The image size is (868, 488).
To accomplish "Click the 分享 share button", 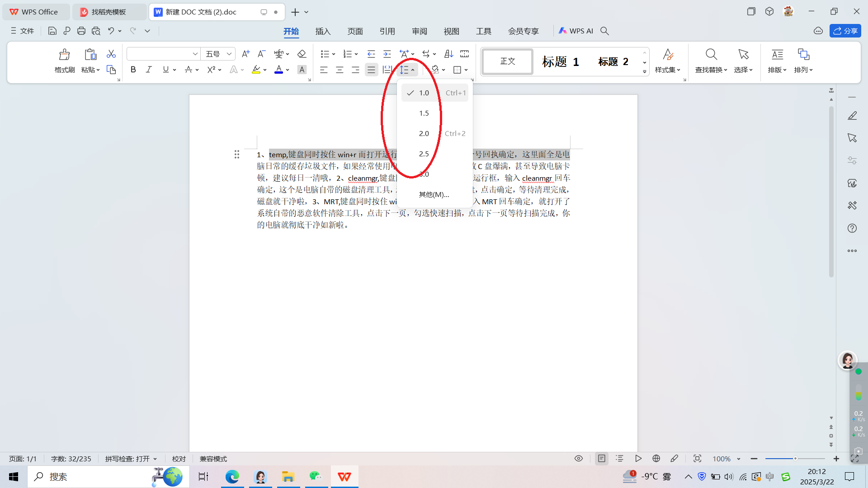I will (x=845, y=31).
